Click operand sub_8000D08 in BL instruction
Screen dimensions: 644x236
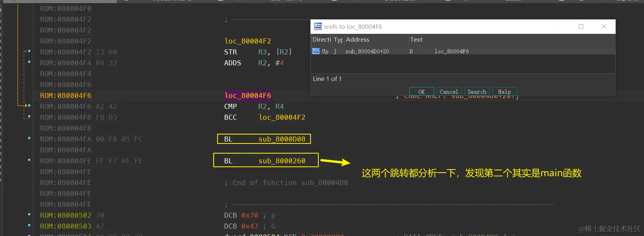(x=282, y=139)
